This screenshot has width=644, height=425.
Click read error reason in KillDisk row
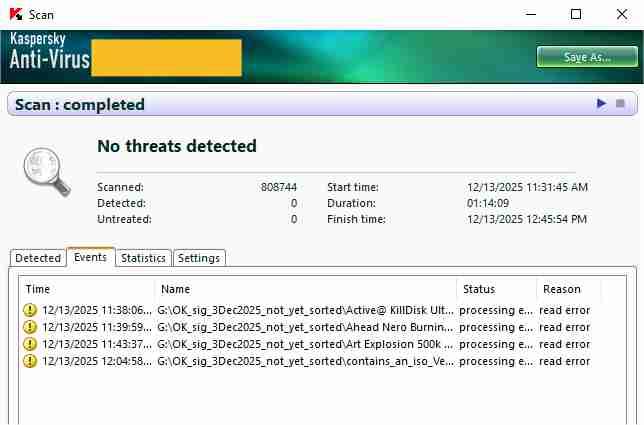coord(564,310)
